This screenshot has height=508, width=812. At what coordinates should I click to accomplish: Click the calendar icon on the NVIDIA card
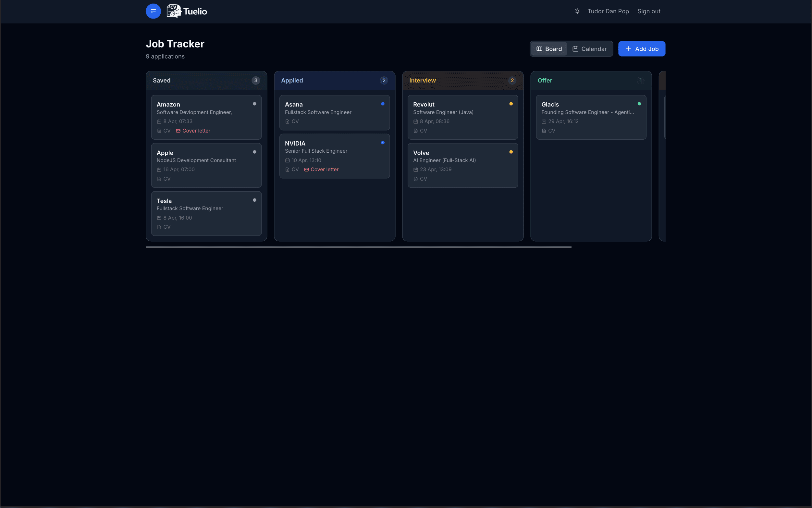[287, 160]
